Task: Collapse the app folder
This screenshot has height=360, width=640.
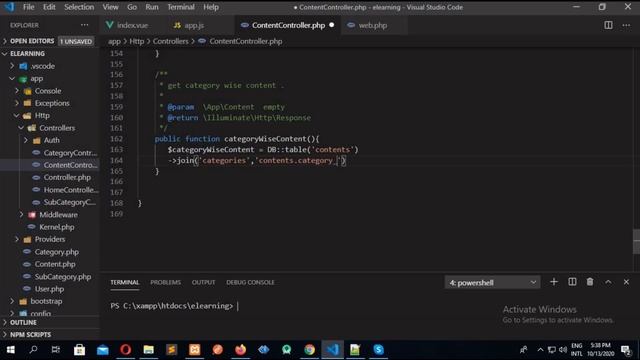Action: click(50, 78)
